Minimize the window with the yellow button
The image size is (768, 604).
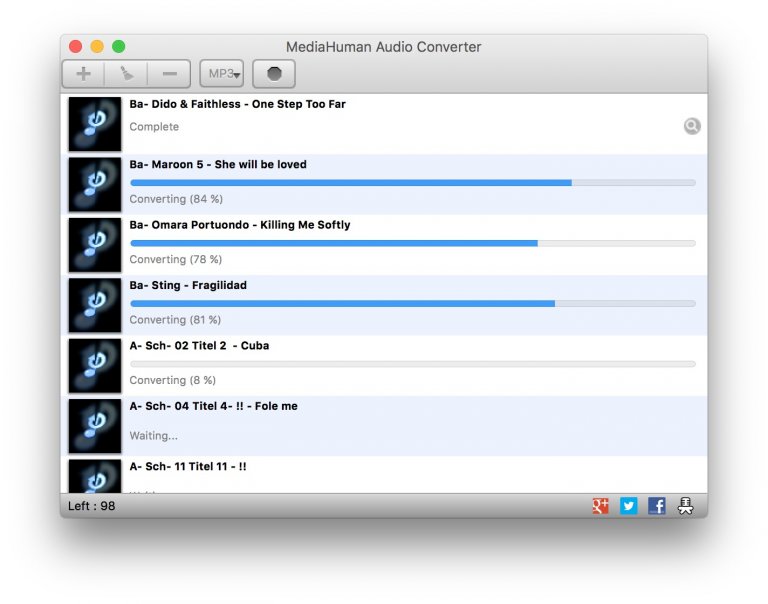97,47
